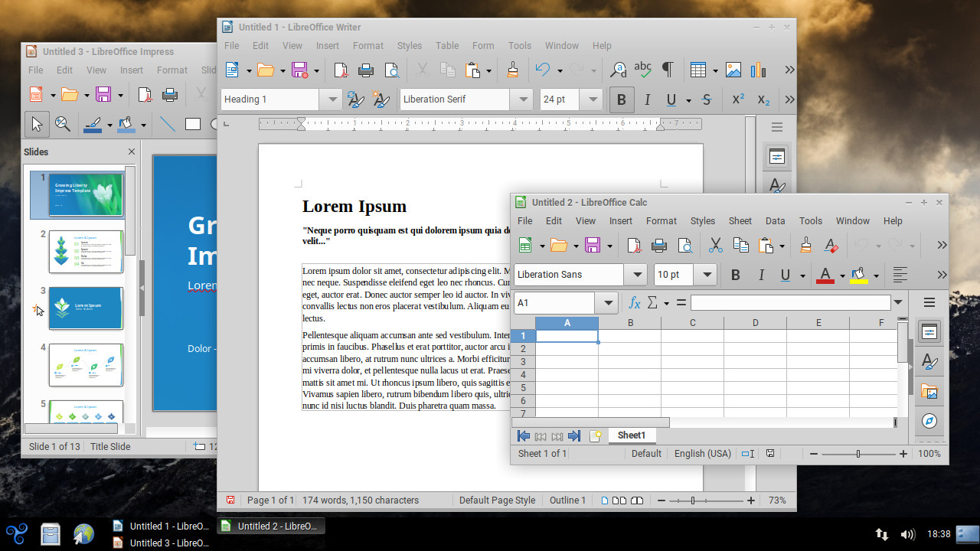Click New Style from Selection icon in Writer

(381, 99)
